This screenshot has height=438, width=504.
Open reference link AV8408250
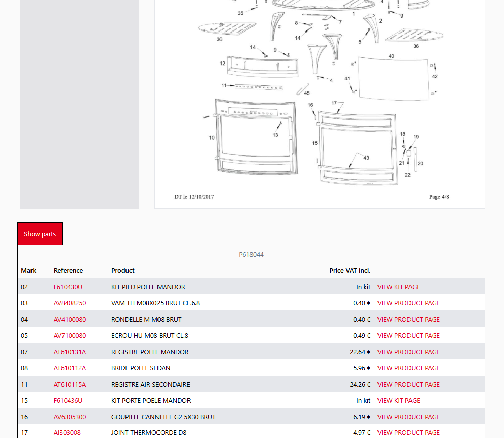[x=70, y=303]
